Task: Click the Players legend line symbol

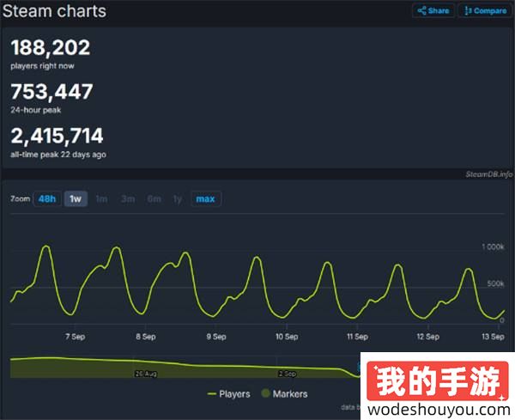Action: (x=213, y=394)
